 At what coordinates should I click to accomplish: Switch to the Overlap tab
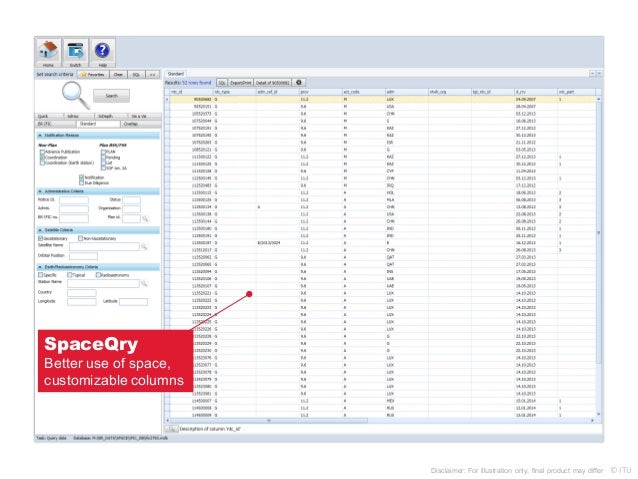(x=140, y=124)
